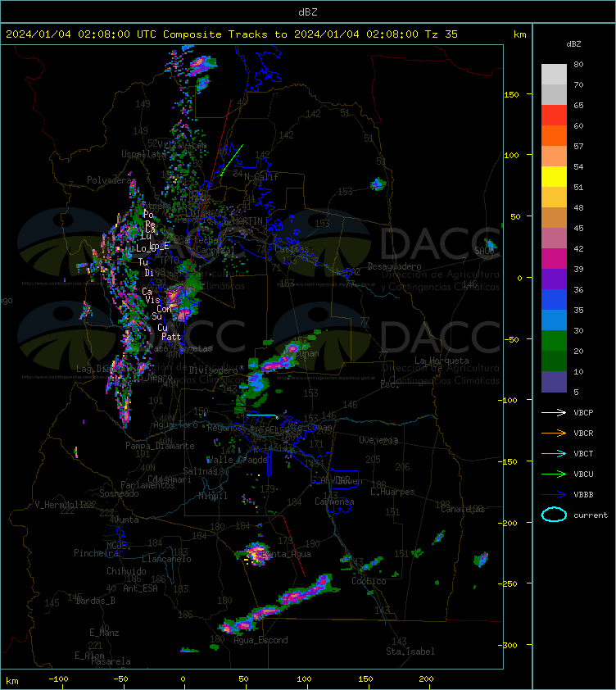Screen dimensions: 616x690
Task: Pick the royal blue swatch in the legend
Action: click(554, 299)
